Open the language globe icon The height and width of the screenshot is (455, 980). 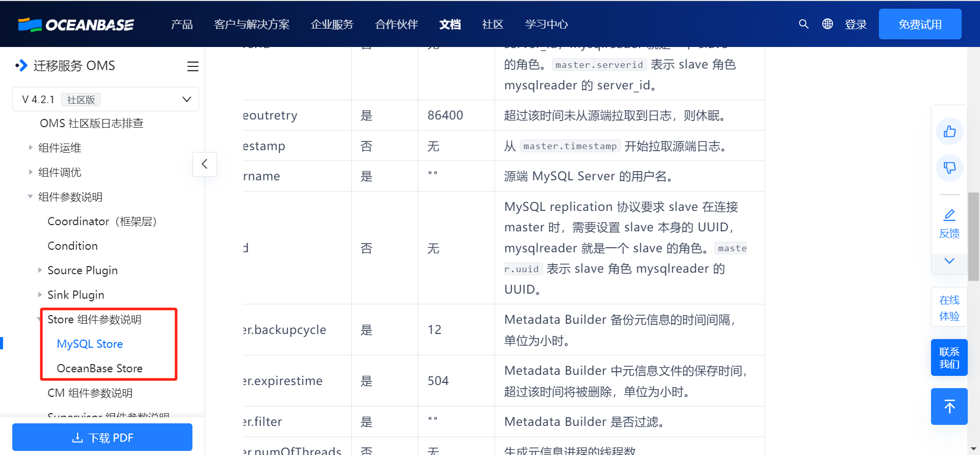pyautogui.click(x=827, y=24)
